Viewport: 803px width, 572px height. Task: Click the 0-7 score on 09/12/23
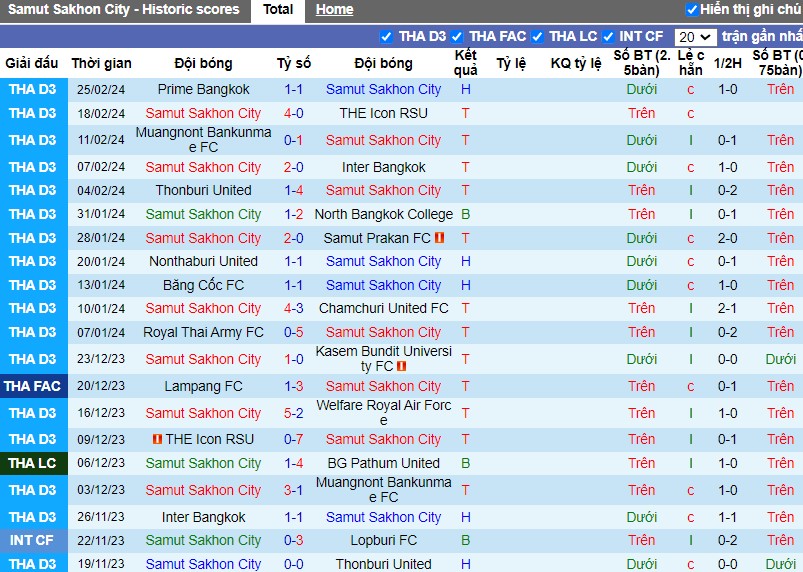[293, 439]
